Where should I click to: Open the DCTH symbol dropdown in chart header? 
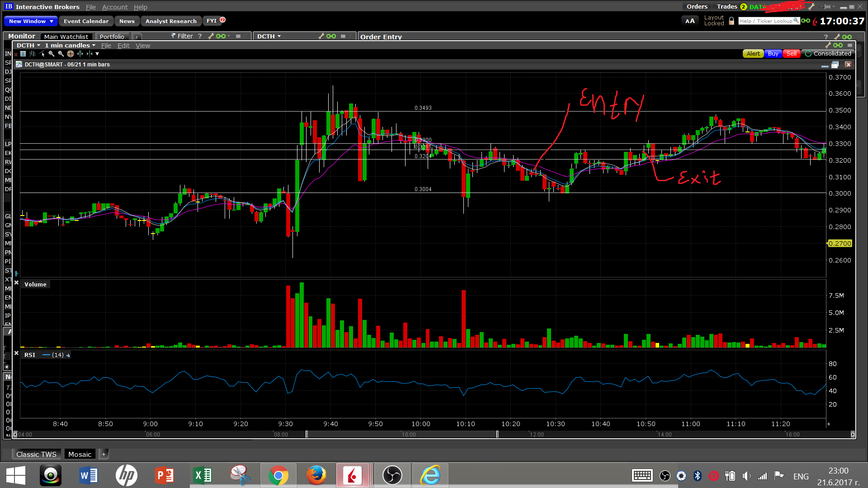[28, 45]
